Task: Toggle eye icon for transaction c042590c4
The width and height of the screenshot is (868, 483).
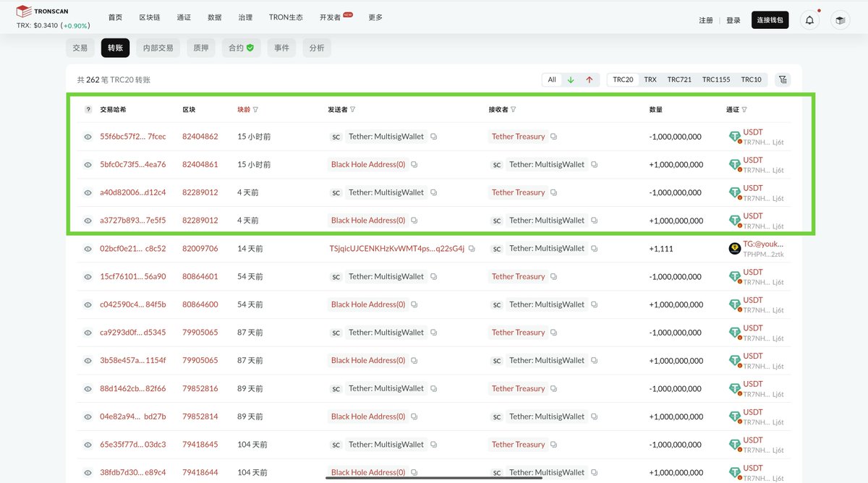Action: (x=88, y=304)
